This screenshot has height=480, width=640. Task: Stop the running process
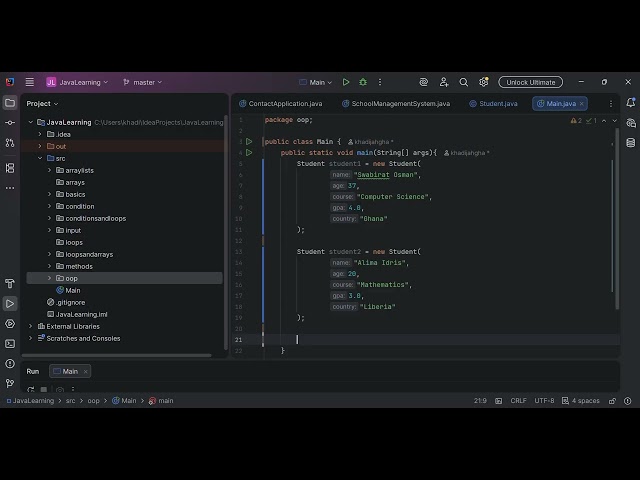tap(44, 389)
